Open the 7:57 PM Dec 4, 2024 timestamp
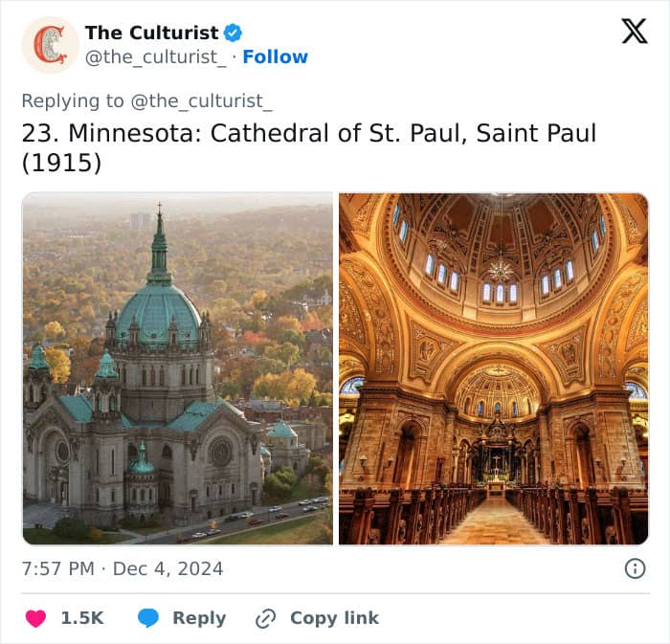670x644 pixels. point(122,568)
